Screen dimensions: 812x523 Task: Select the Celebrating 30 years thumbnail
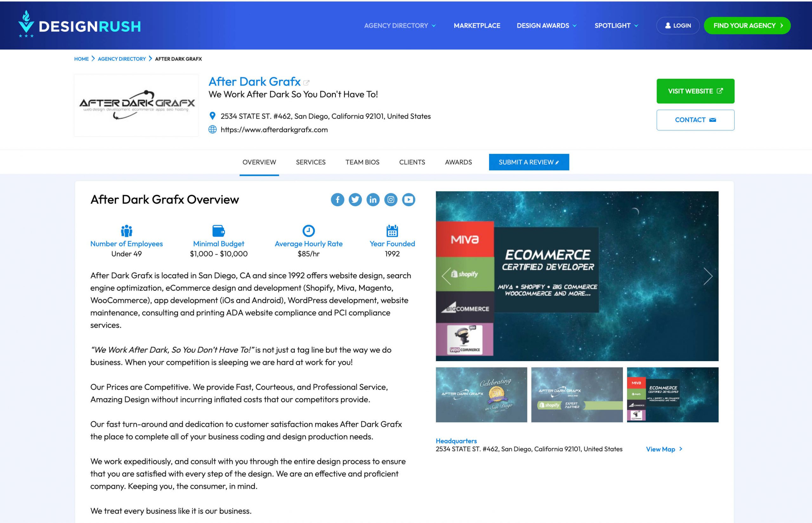[481, 394]
